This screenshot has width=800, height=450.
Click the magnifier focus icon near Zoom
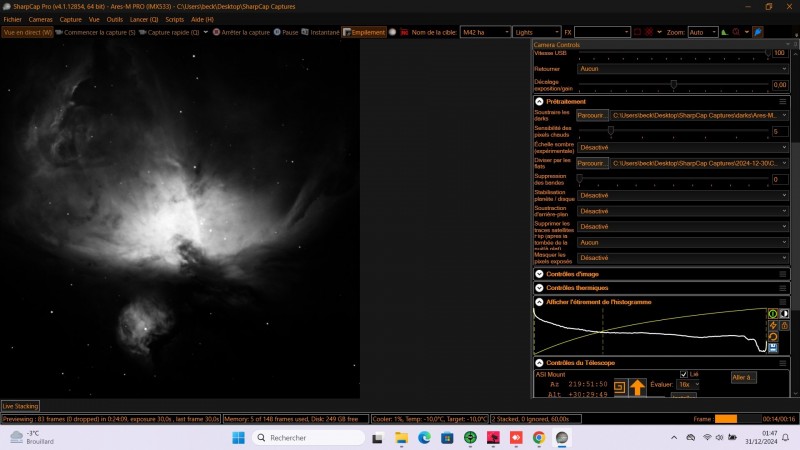pos(736,32)
